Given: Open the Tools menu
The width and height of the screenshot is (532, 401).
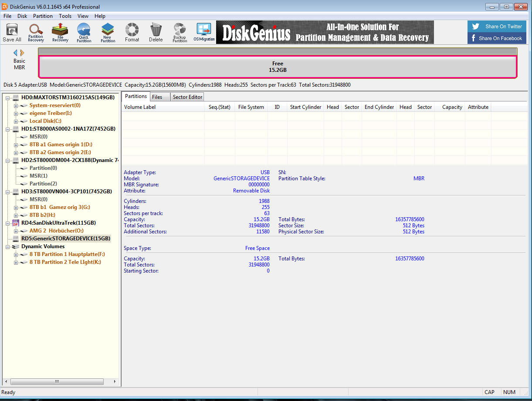Looking at the screenshot, I should click(65, 16).
